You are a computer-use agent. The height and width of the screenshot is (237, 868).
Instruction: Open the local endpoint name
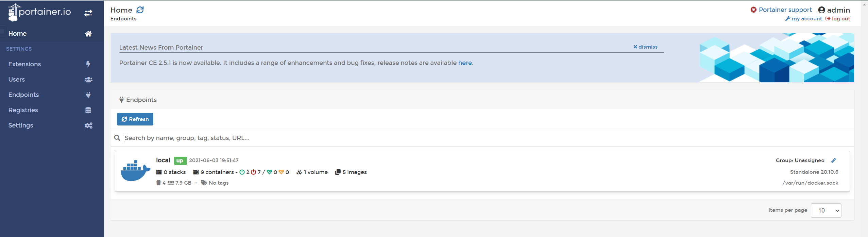pos(163,160)
